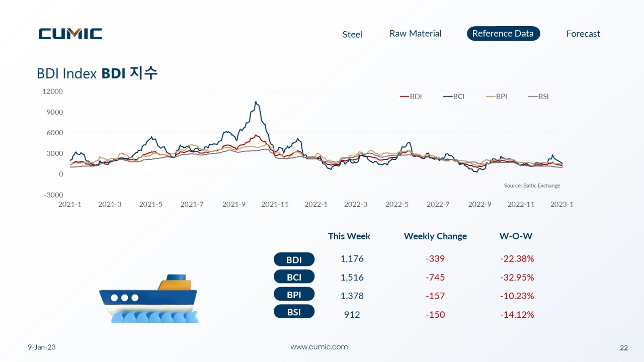Select the BPI legend entry

click(x=497, y=97)
